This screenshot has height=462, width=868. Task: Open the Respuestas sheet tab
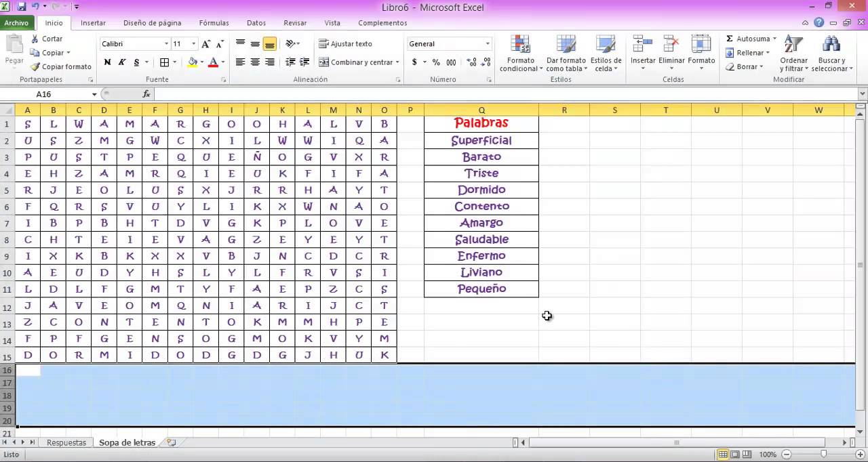coord(66,442)
